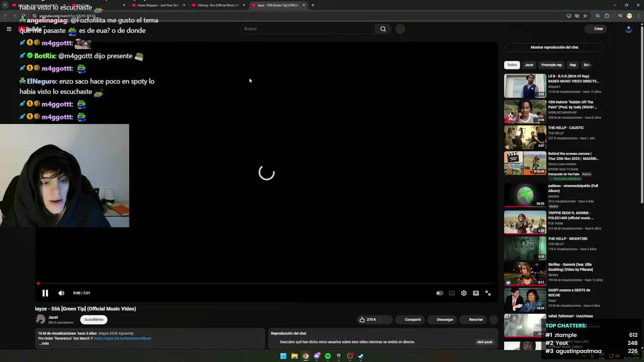The height and width of the screenshot is (362, 644).
Task: Open more actions button beside Recortar
Action: point(494,319)
